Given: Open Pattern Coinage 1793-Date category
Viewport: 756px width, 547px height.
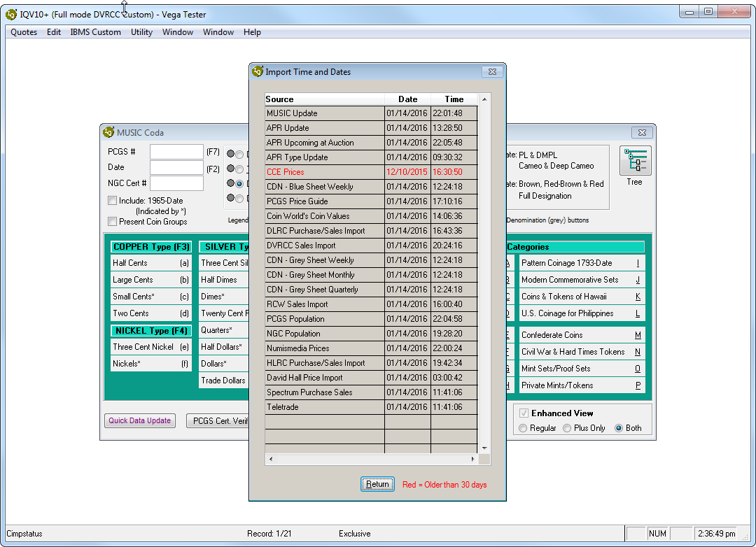Looking at the screenshot, I should 582,263.
